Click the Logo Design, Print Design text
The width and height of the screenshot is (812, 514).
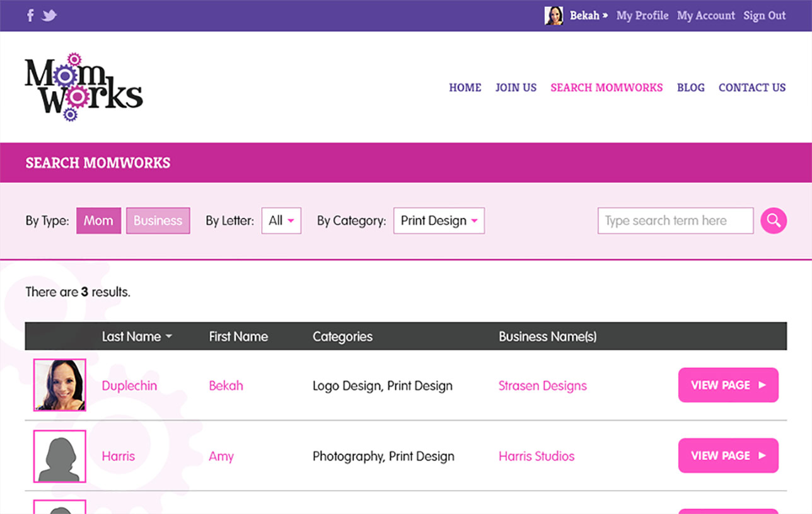(383, 385)
